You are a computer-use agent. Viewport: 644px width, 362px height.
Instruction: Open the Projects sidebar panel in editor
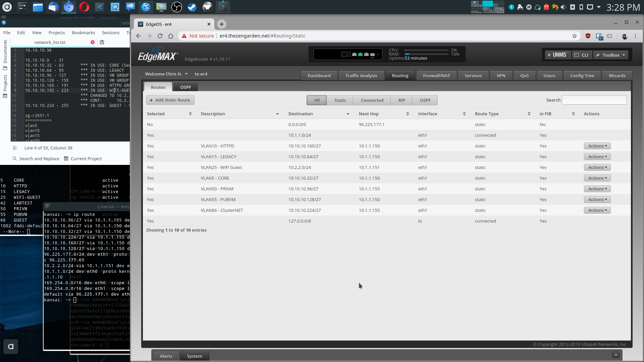click(5, 86)
